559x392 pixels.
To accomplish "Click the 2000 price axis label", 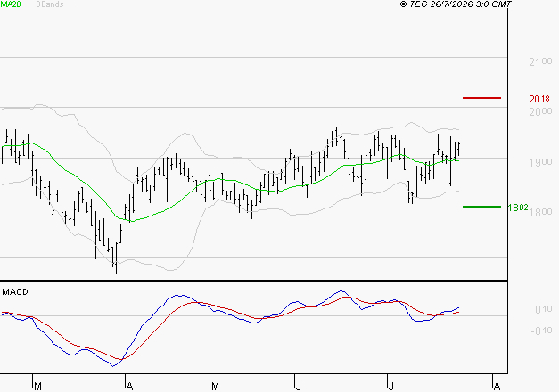I will click(540, 112).
